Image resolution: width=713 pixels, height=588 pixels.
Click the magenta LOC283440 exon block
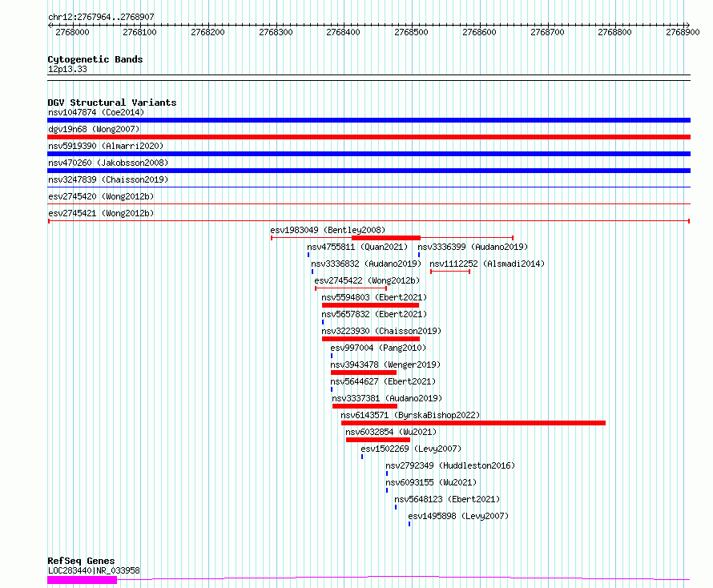[83, 580]
